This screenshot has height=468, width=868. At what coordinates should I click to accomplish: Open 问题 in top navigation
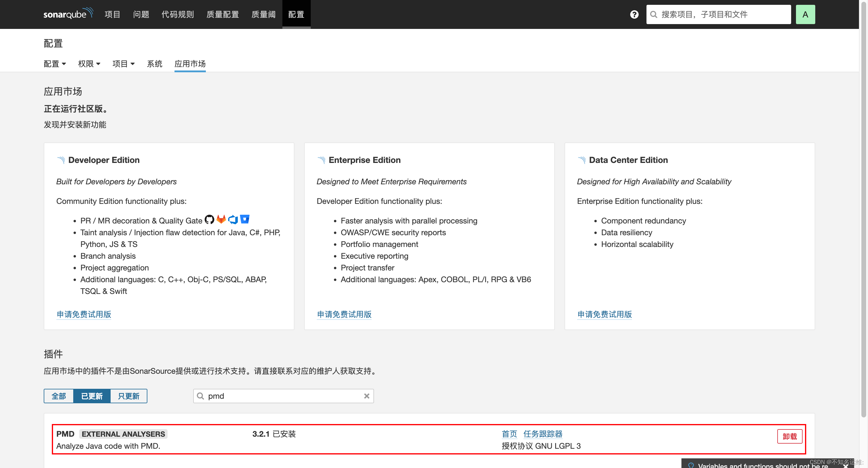coord(141,14)
